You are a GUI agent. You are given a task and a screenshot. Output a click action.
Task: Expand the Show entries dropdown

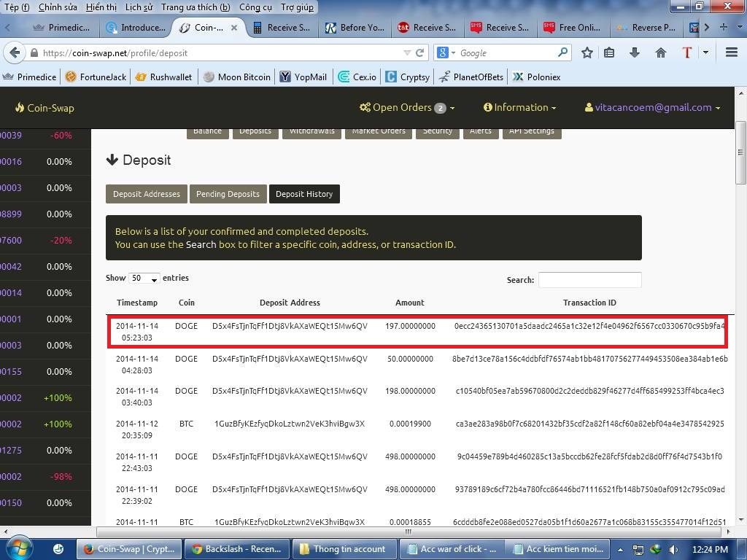click(144, 279)
